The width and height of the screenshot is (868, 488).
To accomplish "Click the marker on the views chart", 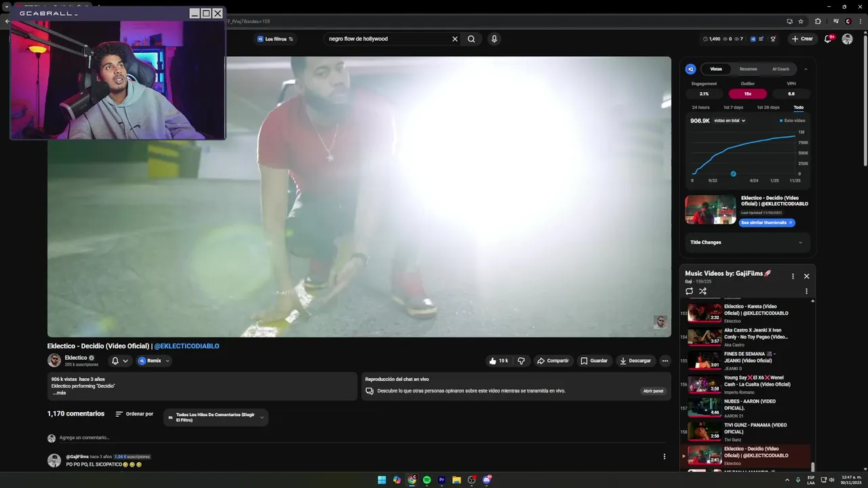I will point(733,174).
